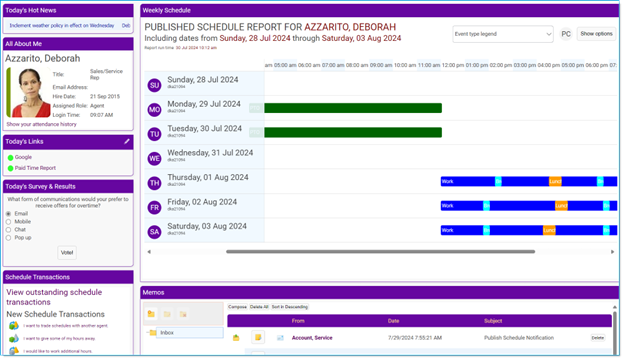Click the delete folder icon in Memos toolbar

(x=183, y=314)
